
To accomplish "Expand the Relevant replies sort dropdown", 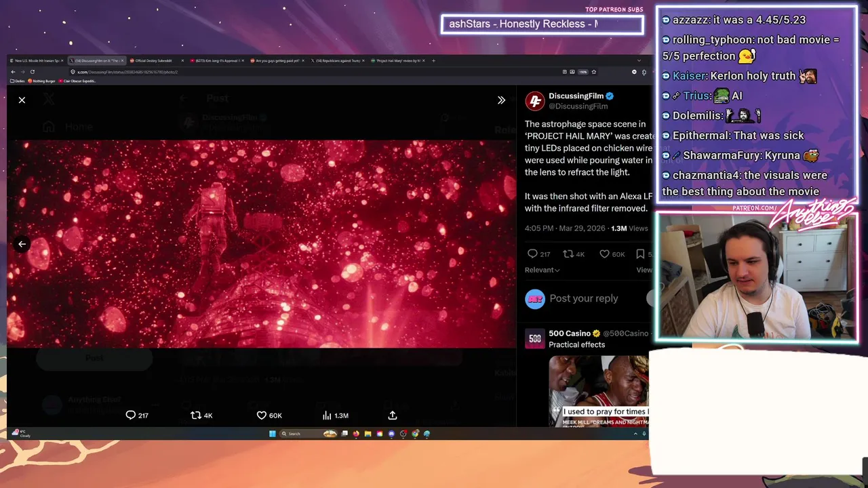I will coord(542,270).
